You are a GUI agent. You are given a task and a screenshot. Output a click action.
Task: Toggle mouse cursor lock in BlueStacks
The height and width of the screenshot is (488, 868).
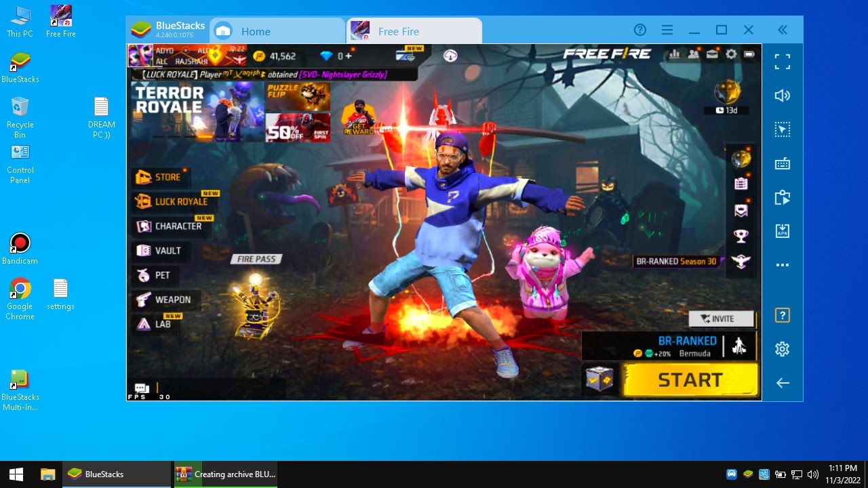[782, 129]
